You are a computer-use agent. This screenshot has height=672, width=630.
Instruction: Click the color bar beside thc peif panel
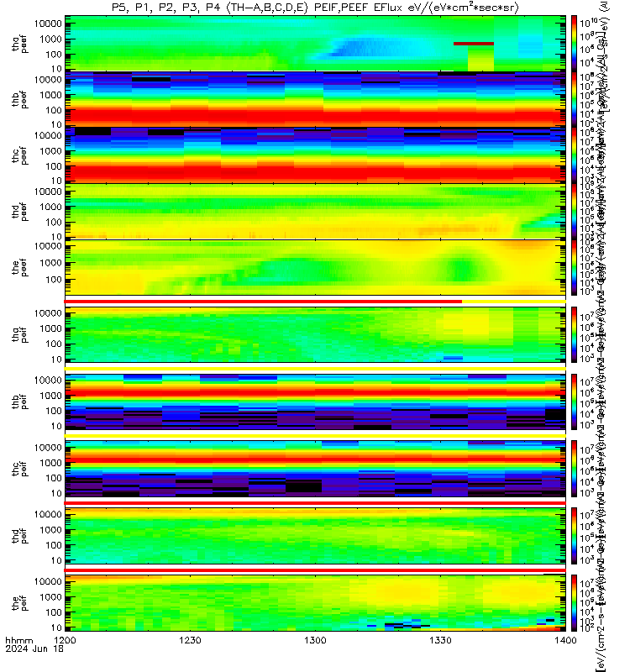575,469
